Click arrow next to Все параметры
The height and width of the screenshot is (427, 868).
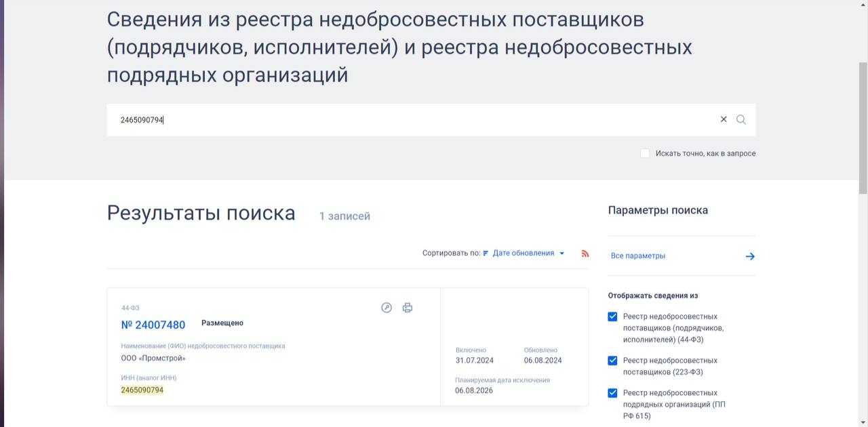[x=750, y=256]
